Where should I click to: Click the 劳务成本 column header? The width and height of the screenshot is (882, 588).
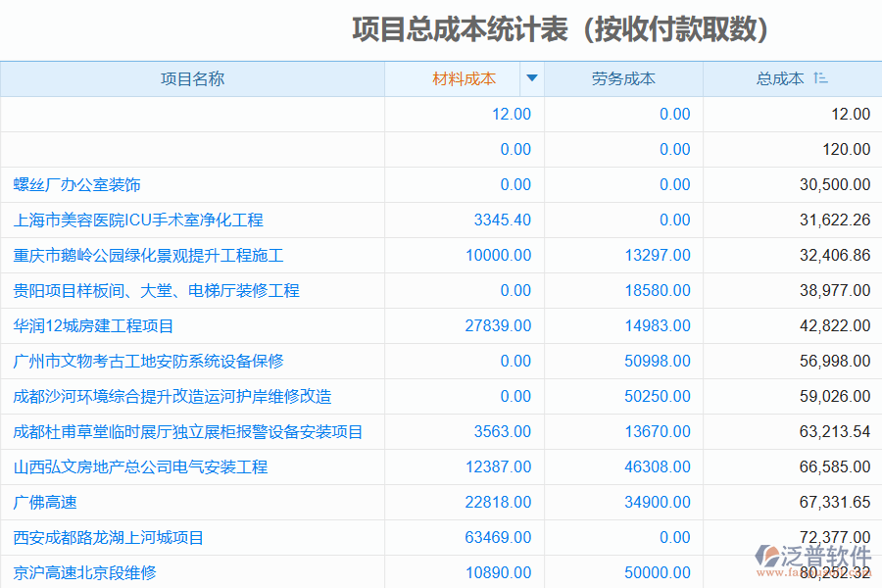point(622,79)
